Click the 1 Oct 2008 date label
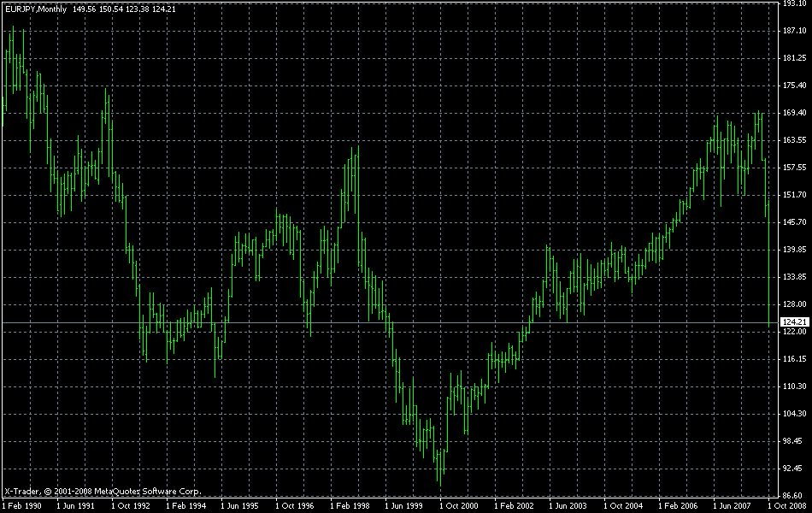812x513 pixels. 786,506
